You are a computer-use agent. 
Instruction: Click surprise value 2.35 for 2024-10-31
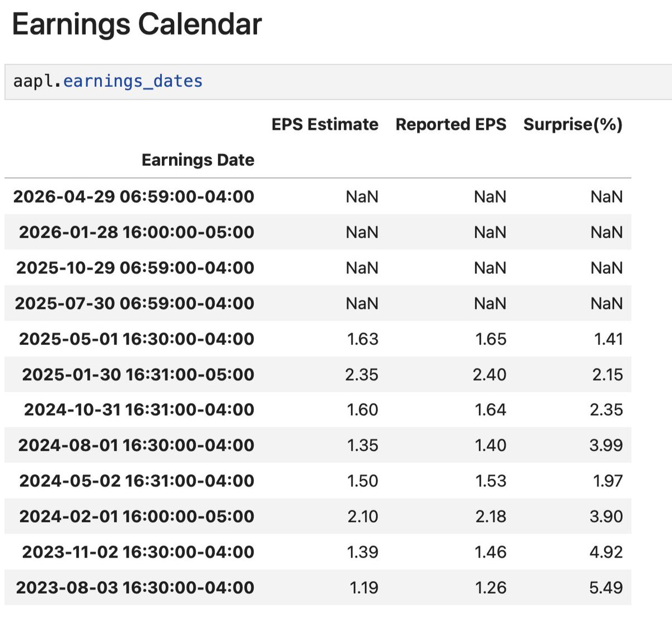(606, 410)
